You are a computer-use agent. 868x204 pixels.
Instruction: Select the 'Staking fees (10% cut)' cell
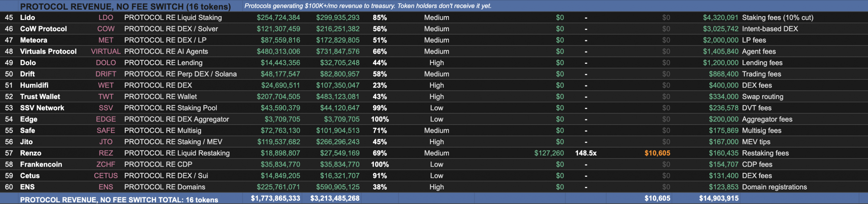[x=777, y=18]
